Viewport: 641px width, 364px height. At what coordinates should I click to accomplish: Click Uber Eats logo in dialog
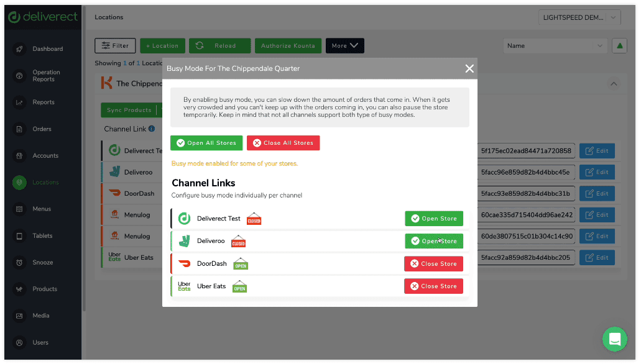[184, 286]
